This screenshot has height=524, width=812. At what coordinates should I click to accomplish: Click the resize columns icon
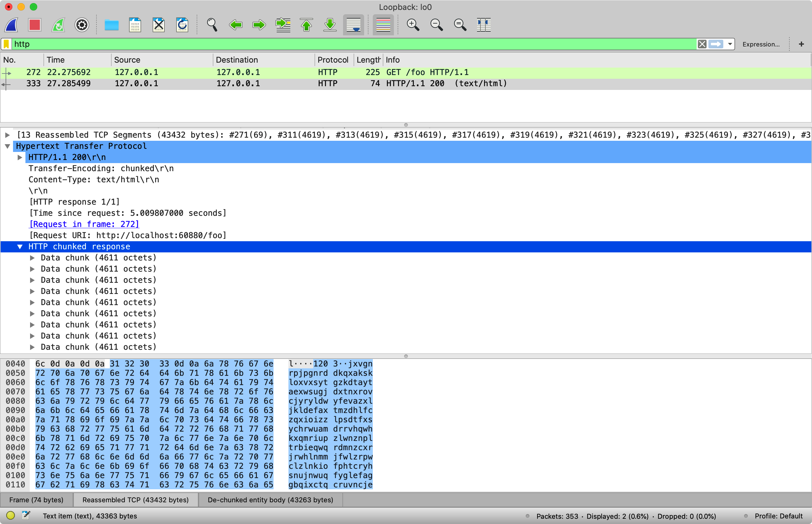pyautogui.click(x=483, y=25)
